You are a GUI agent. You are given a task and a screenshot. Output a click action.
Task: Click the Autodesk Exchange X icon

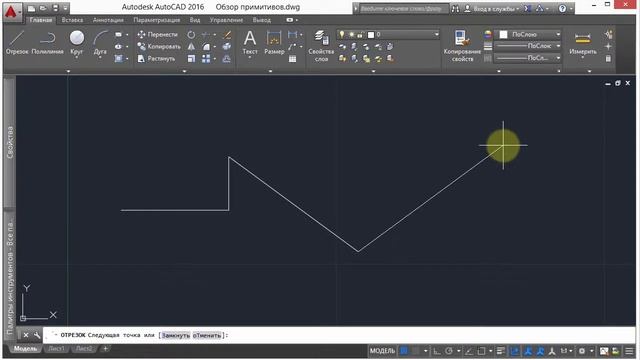528,9
